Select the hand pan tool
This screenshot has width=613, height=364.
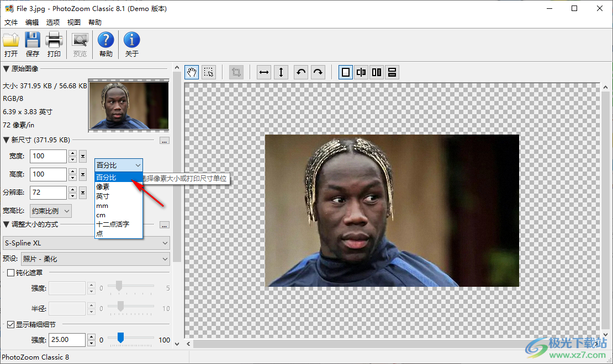192,72
